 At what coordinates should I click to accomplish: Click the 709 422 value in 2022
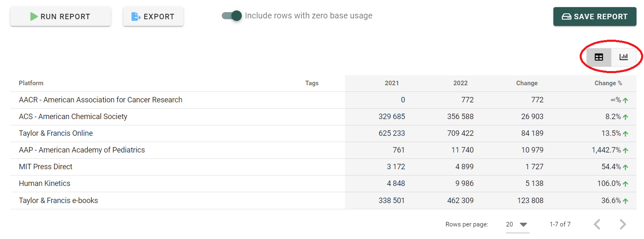pos(460,133)
